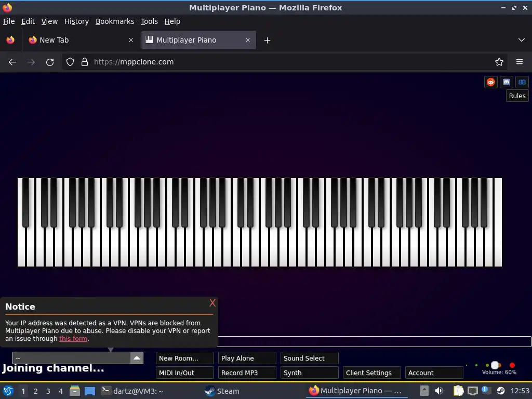Screen dimensions: 532x399
Task: Open the desktop start menu icon
Action: pos(8,391)
